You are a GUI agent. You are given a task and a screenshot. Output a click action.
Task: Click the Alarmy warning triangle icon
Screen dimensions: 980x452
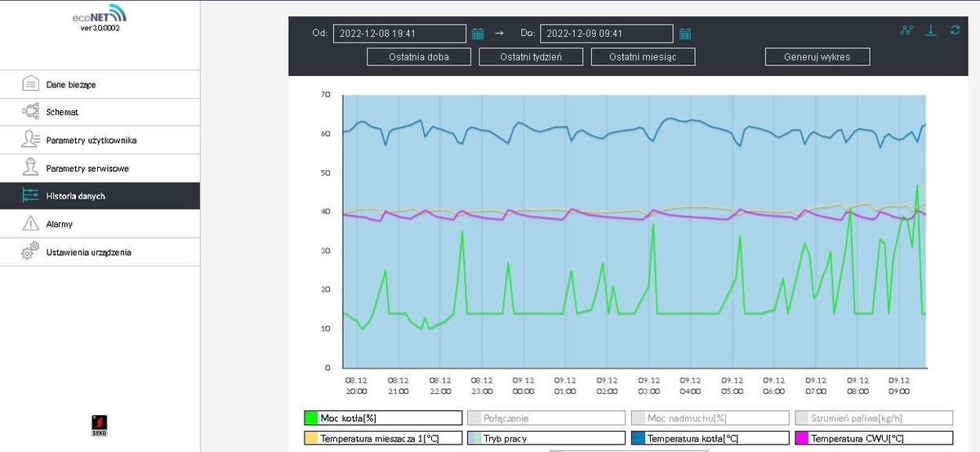[x=30, y=223]
